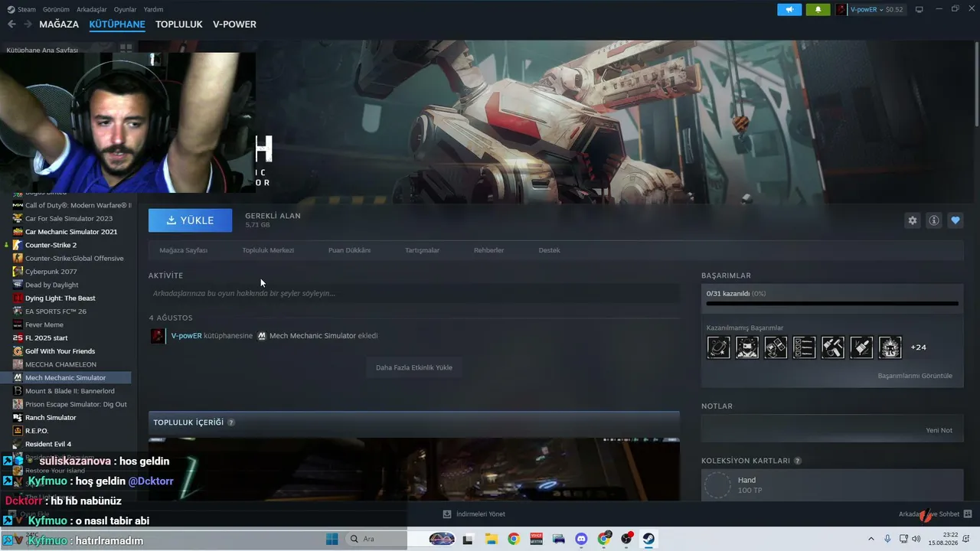This screenshot has width=980, height=551.
Task: Go to the MAĞAZA tab
Action: [x=59, y=24]
